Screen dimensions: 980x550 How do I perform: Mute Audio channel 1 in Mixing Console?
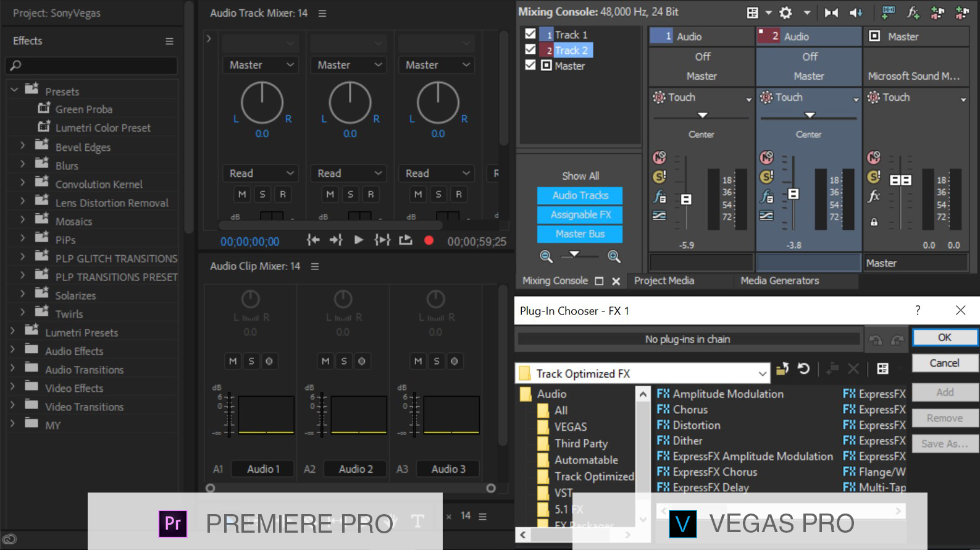coord(660,158)
